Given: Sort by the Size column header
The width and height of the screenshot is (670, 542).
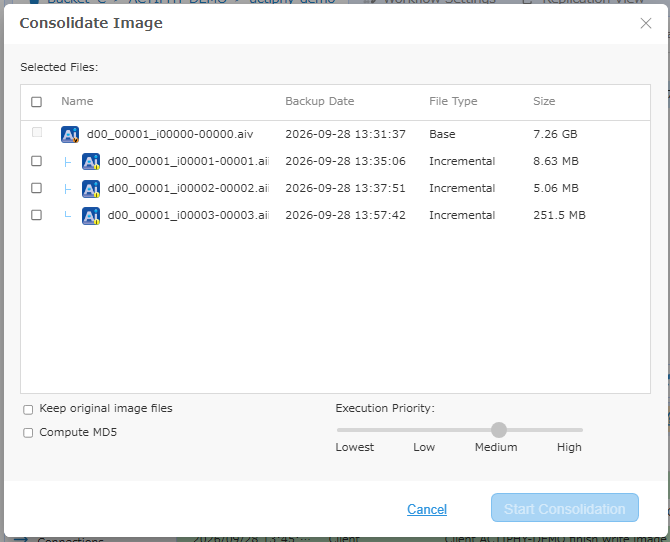Looking at the screenshot, I should pyautogui.click(x=544, y=101).
